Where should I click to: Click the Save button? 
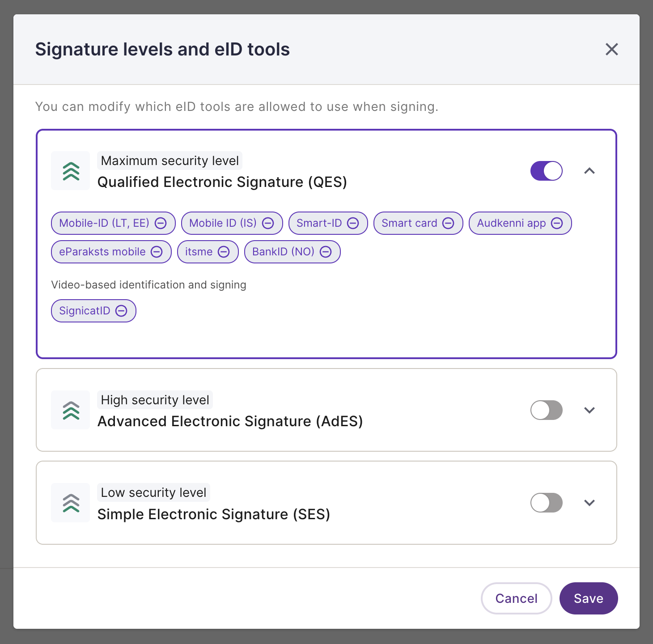click(x=589, y=598)
